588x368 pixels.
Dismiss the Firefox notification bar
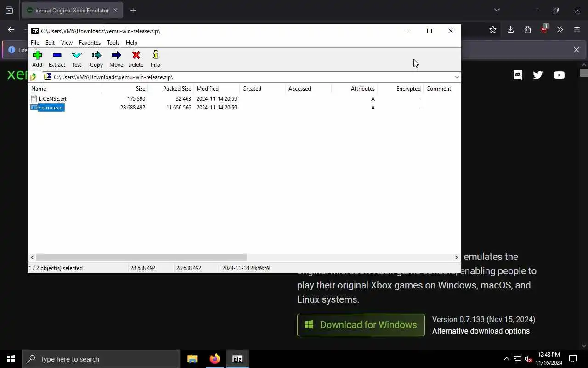pos(576,50)
